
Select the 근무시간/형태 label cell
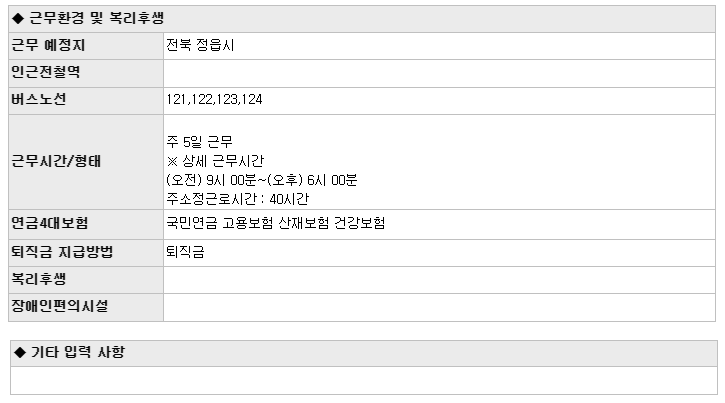tap(86, 162)
